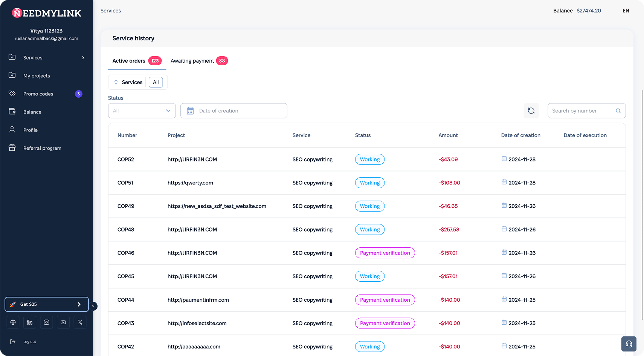Click the Get $25 button
Screen dimensions: 644x356
click(46, 304)
